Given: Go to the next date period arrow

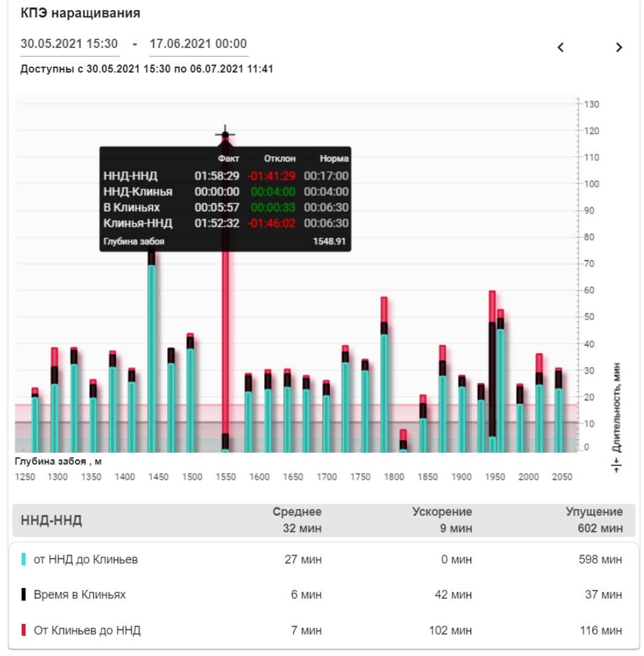Looking at the screenshot, I should pyautogui.click(x=619, y=47).
